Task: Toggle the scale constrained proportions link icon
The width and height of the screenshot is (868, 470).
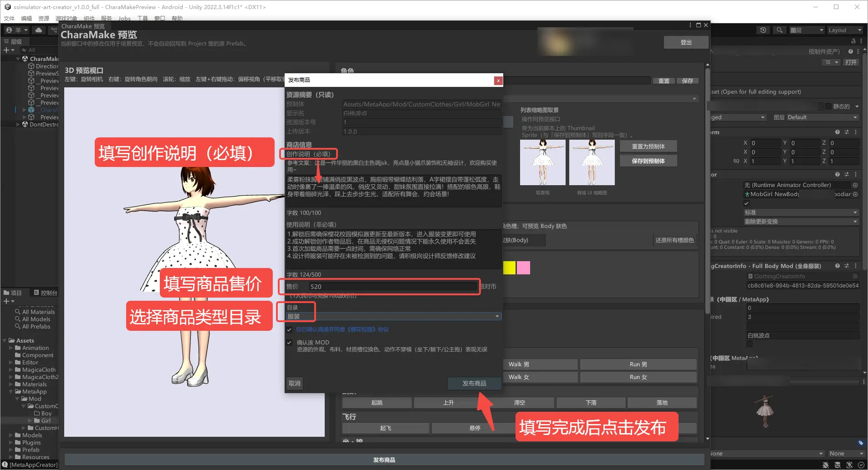Action: (736, 161)
